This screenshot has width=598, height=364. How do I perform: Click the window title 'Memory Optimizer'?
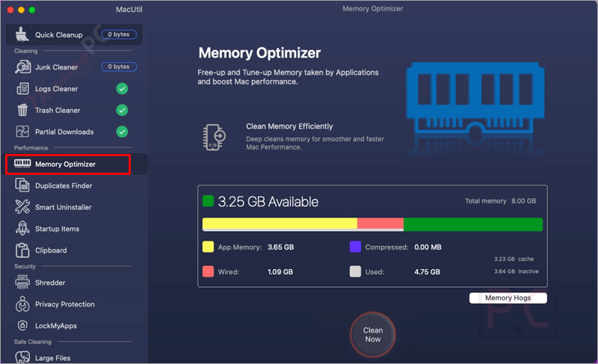coord(372,9)
